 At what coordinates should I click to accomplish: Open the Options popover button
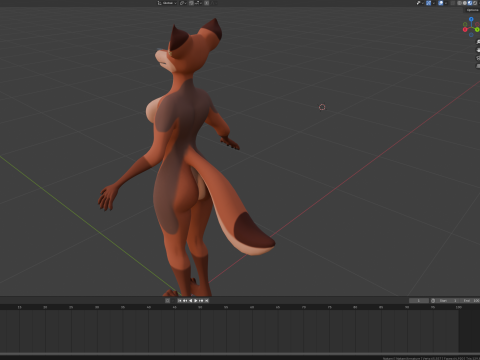pos(472,10)
